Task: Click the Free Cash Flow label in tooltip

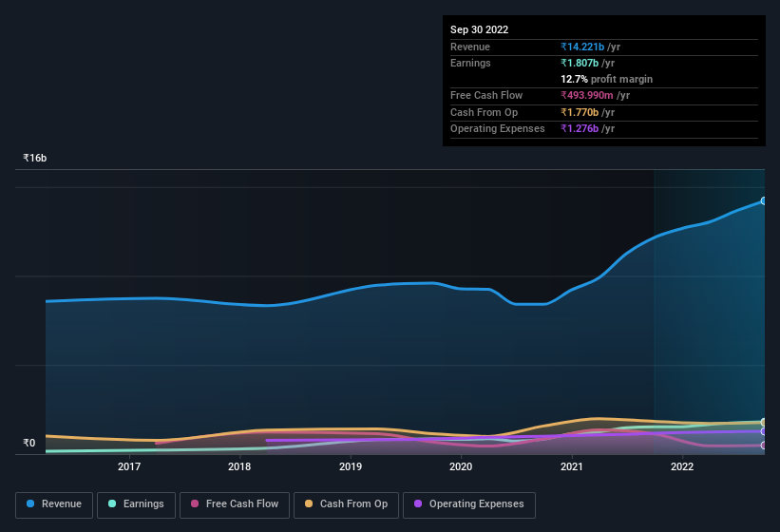Action: pyautogui.click(x=486, y=95)
